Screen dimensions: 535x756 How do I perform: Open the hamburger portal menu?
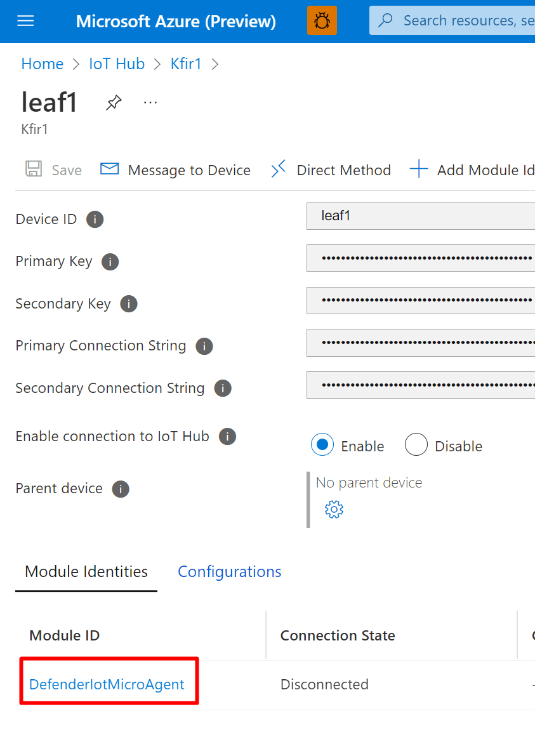pos(25,21)
